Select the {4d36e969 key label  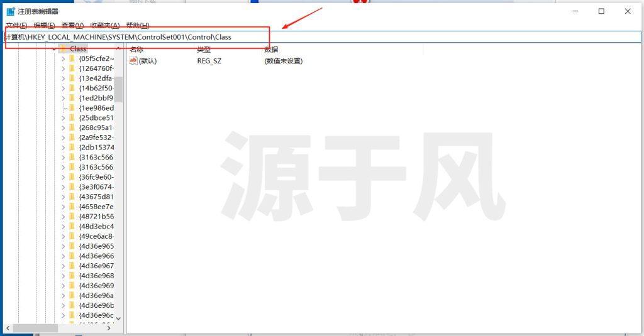(x=96, y=286)
